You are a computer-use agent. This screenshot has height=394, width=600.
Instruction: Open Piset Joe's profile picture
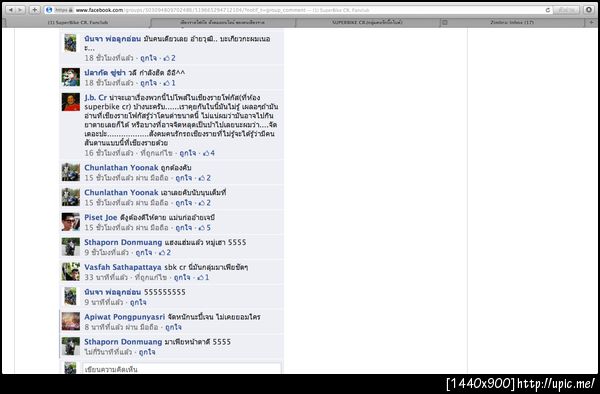[x=71, y=222]
